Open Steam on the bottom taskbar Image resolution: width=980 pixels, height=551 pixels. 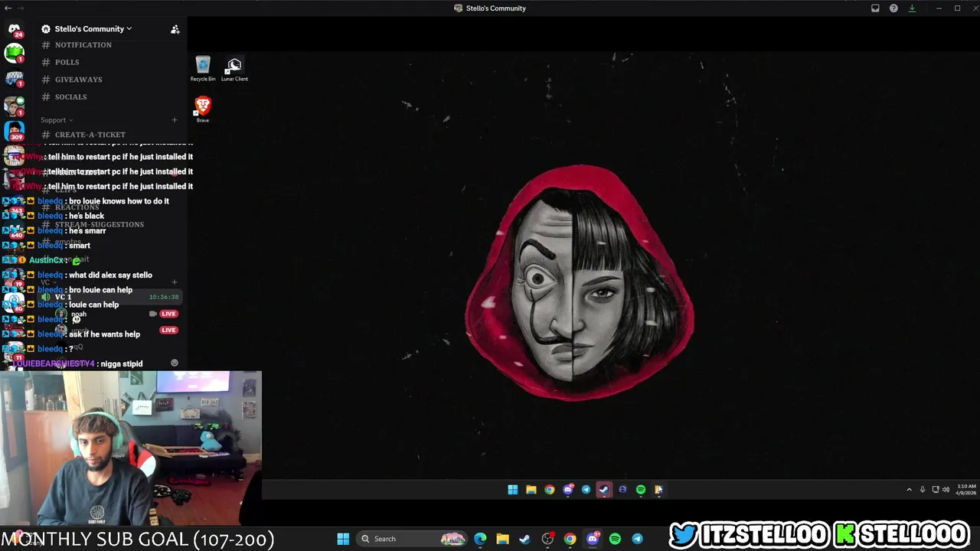point(524,539)
